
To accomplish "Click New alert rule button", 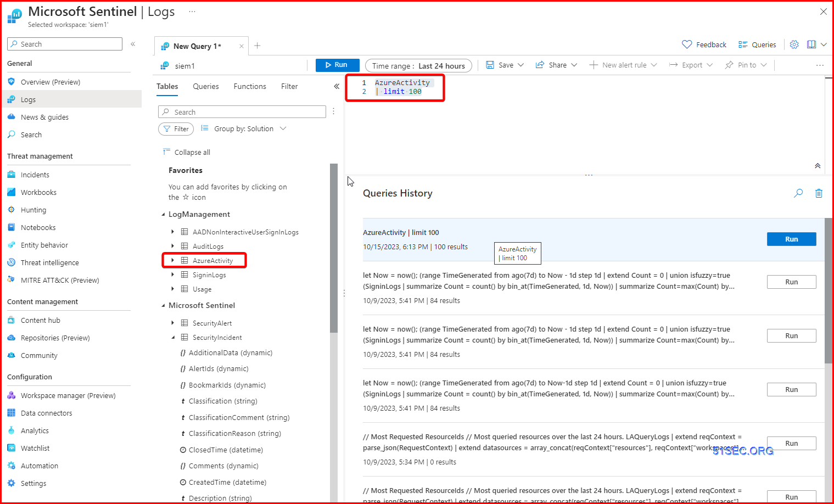I will [623, 65].
